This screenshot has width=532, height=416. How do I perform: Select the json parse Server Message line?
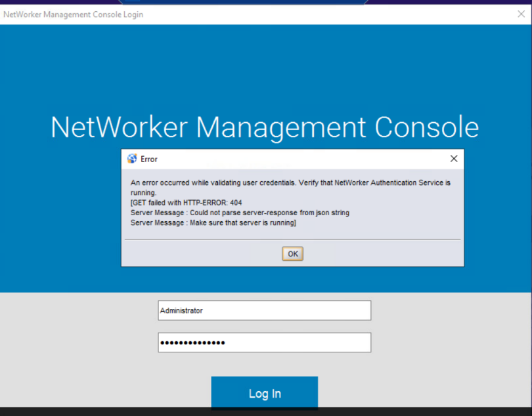point(240,212)
